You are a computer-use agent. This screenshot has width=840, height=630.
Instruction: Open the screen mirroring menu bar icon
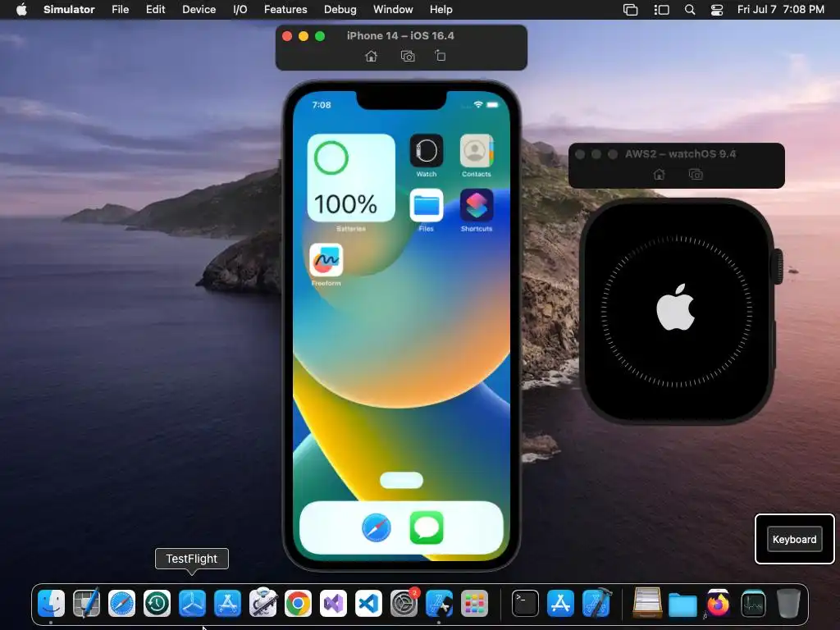point(631,10)
